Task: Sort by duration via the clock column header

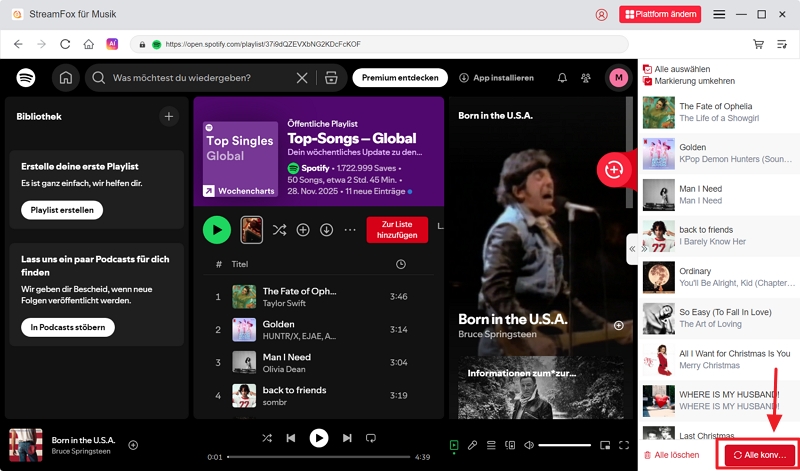Action: tap(401, 264)
